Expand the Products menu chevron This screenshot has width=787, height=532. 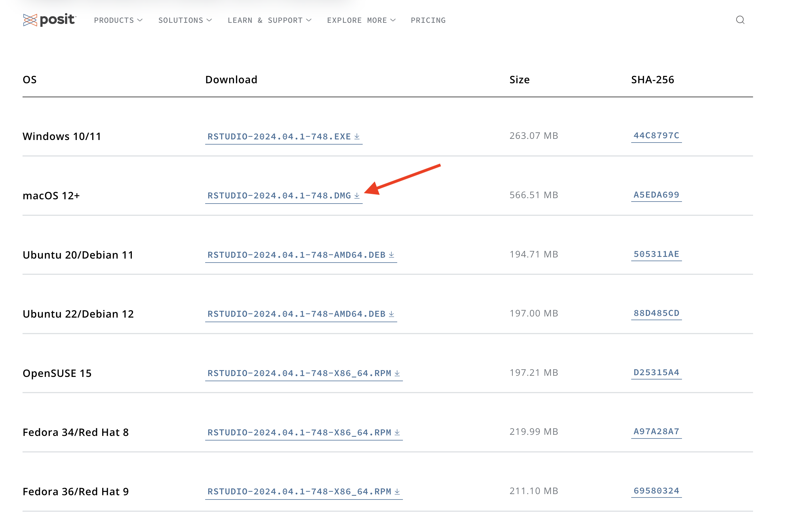tap(140, 20)
